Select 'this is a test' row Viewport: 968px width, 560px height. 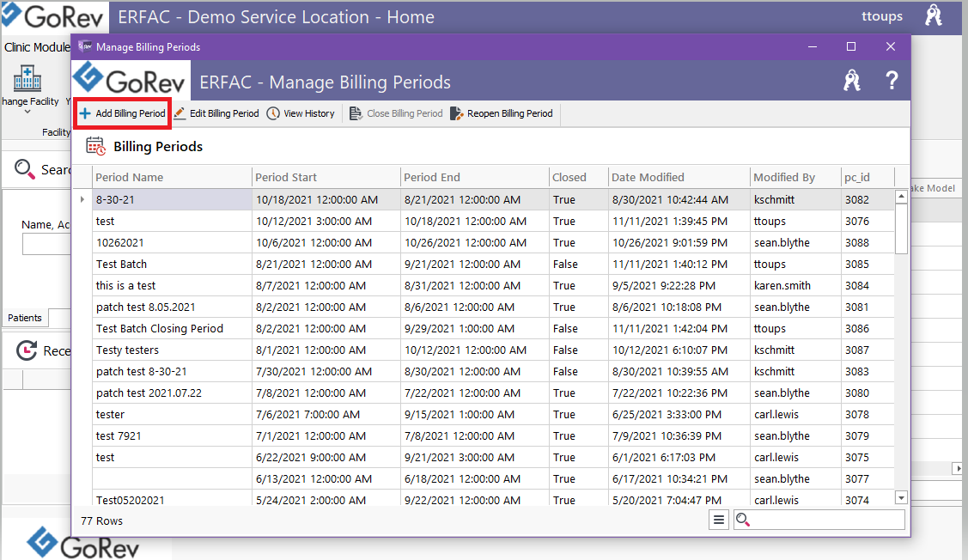click(484, 285)
